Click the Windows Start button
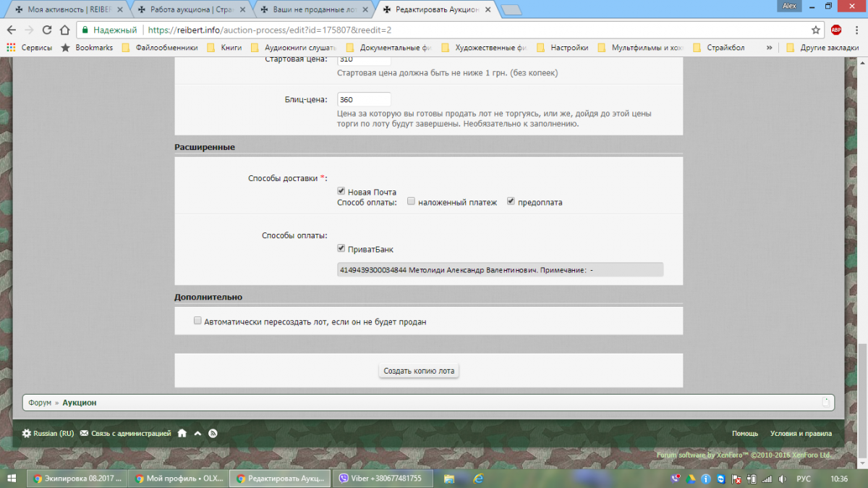 point(12,479)
